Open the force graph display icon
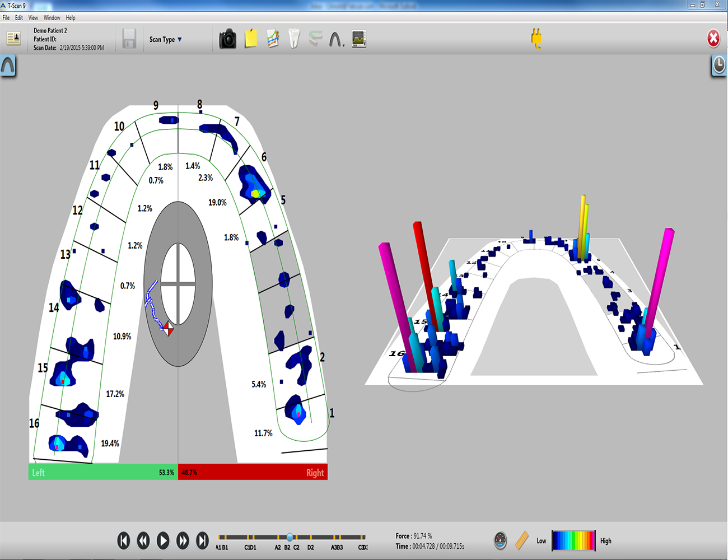Image resolution: width=728 pixels, height=560 pixels. pyautogui.click(x=359, y=39)
